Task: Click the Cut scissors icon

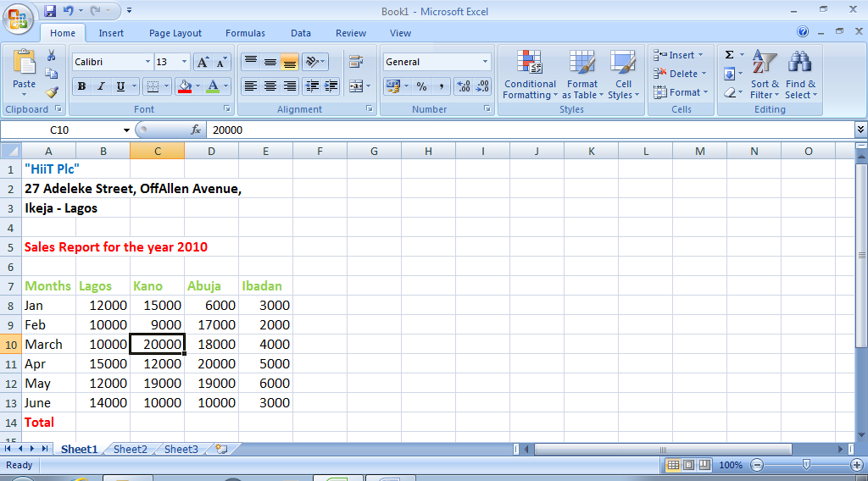Action: point(52,55)
